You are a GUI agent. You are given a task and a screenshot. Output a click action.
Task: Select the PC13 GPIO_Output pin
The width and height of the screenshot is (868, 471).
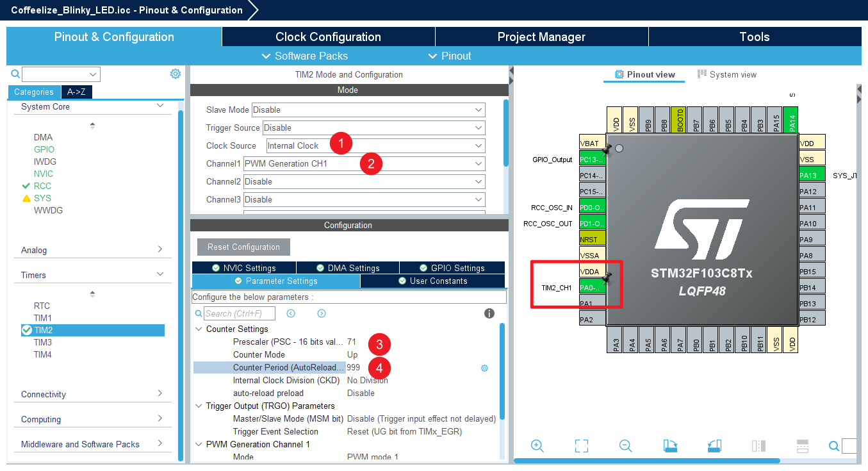click(x=591, y=160)
